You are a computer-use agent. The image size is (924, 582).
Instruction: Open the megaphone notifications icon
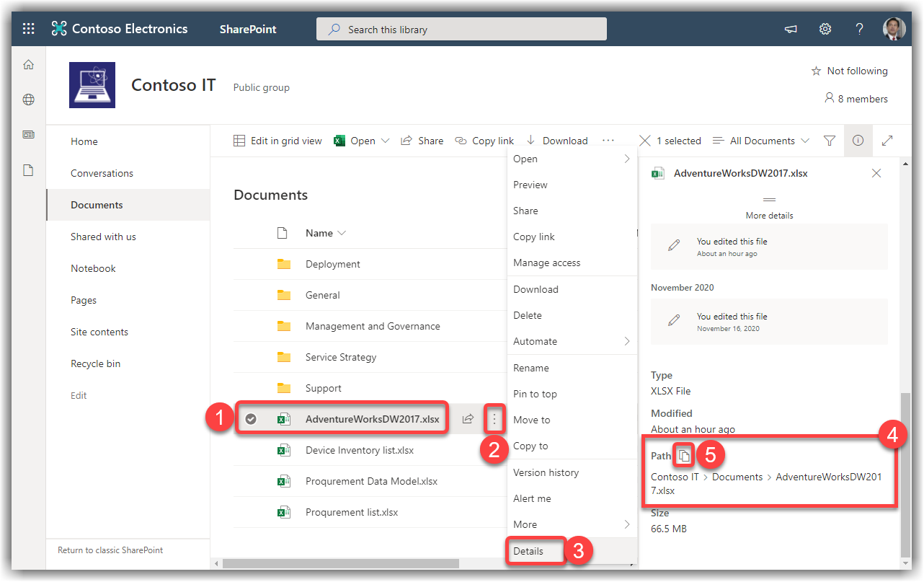(x=791, y=30)
